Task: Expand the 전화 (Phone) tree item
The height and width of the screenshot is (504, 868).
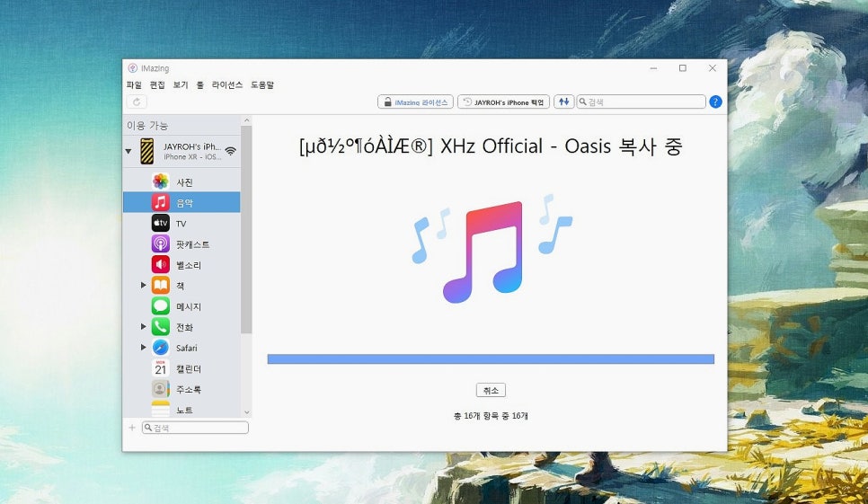Action: [x=144, y=327]
